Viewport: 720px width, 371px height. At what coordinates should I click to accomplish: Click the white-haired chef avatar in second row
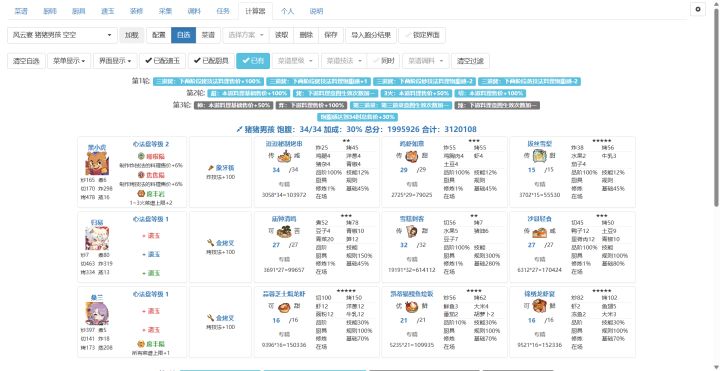tap(97, 238)
